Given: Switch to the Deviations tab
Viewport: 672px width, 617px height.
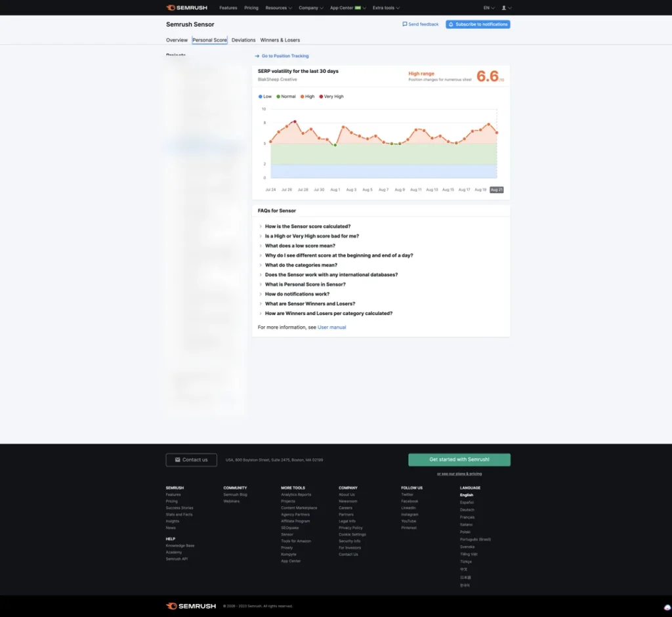Looking at the screenshot, I should coord(243,40).
